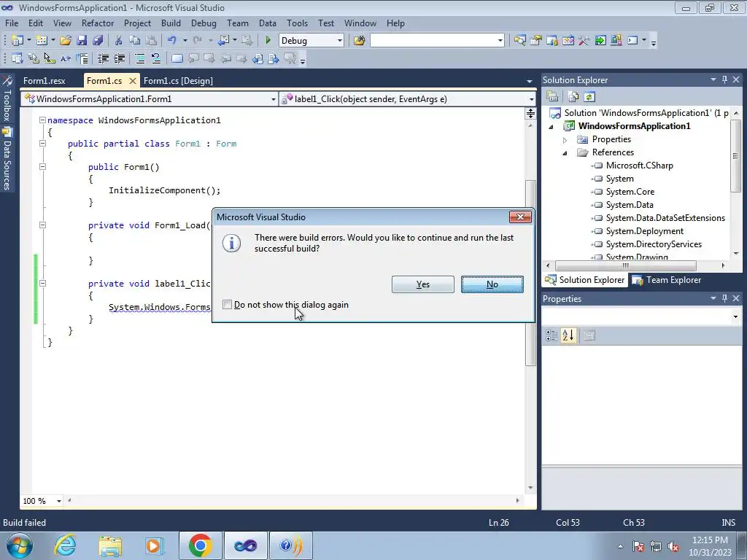Click the Show All Files icon in Solution Explorer
Image resolution: width=747 pixels, height=560 pixels.
[x=573, y=97]
